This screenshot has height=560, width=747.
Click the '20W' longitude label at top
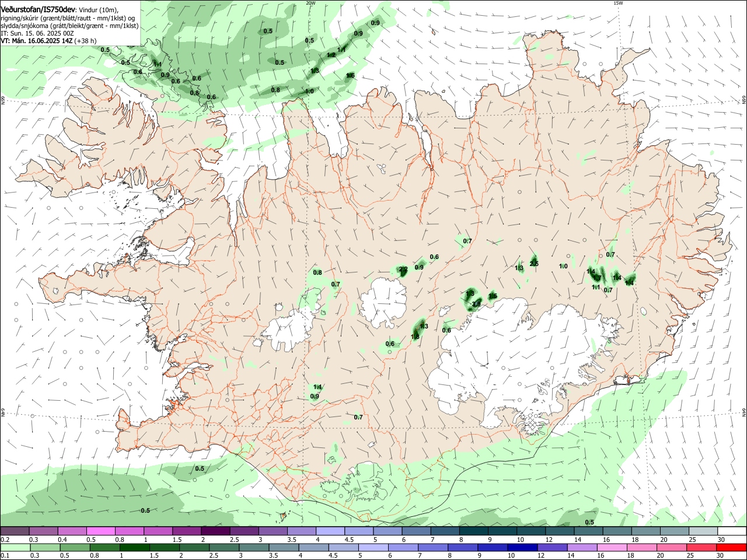tap(310, 3)
